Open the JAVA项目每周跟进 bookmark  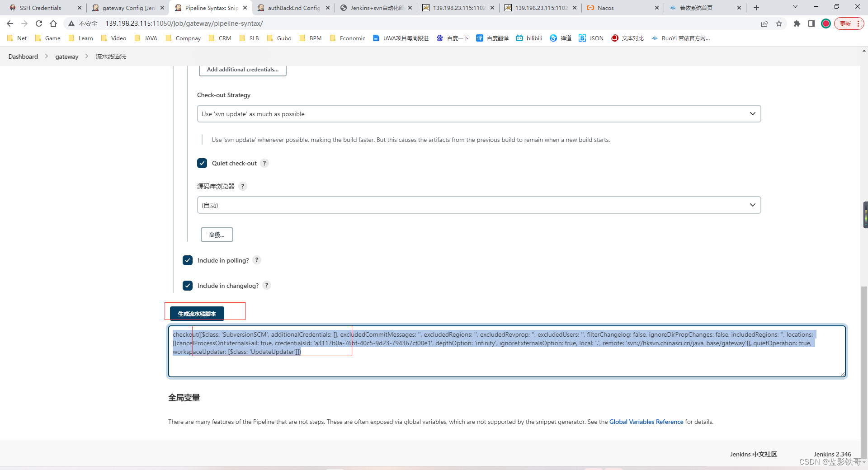401,38
